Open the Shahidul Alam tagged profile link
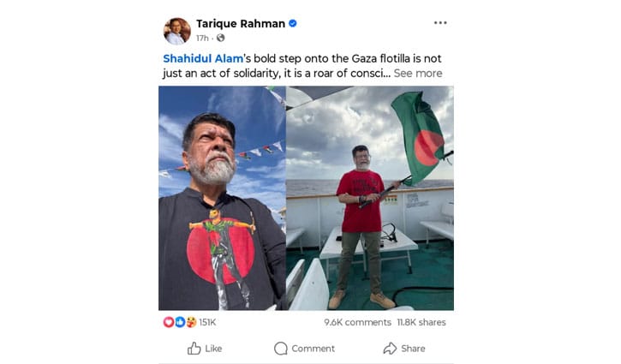Viewport: 621px width, 364px height. pyautogui.click(x=203, y=58)
